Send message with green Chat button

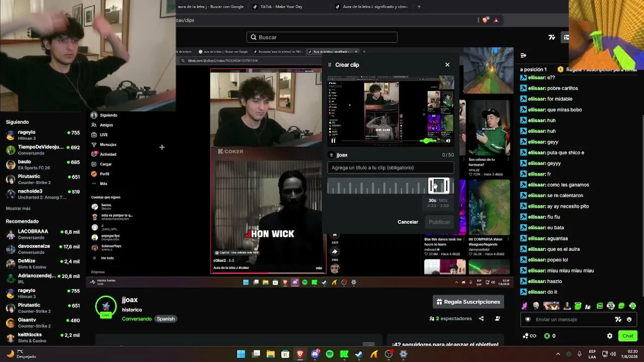click(627, 336)
